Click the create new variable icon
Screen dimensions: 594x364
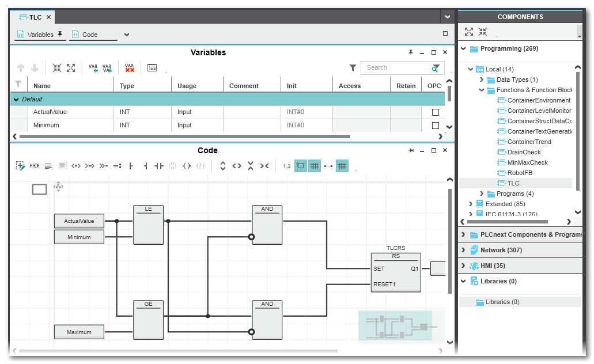pyautogui.click(x=93, y=68)
